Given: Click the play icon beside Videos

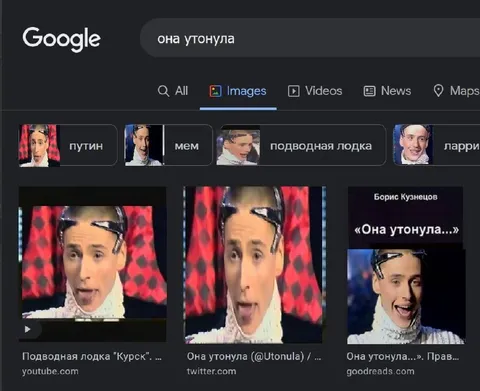Looking at the screenshot, I should [x=293, y=91].
